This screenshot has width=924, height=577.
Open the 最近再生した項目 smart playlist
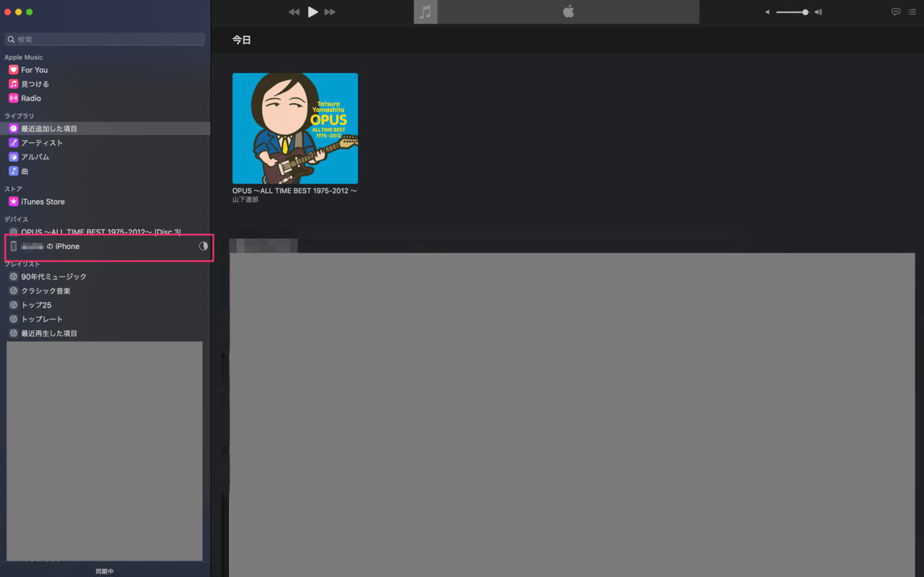pos(105,334)
